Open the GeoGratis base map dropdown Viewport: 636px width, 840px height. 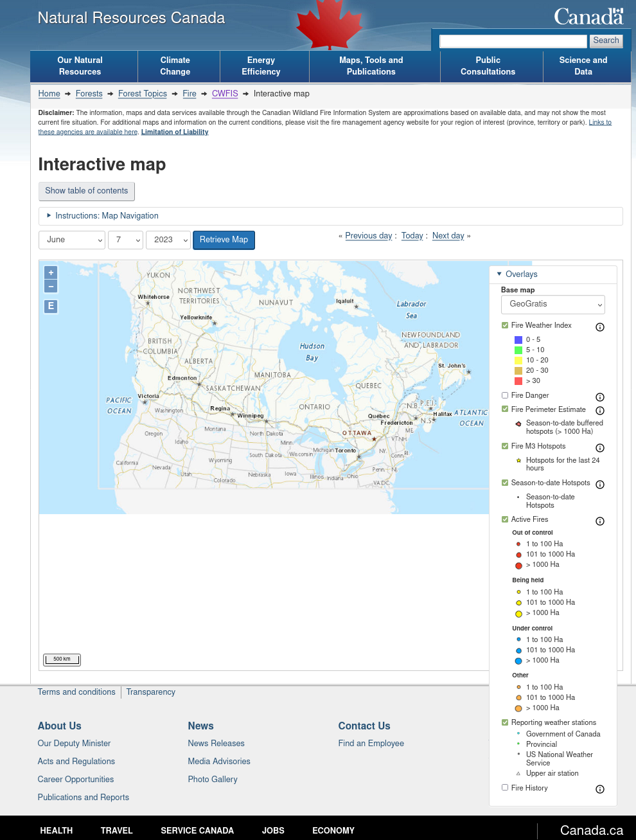[553, 304]
